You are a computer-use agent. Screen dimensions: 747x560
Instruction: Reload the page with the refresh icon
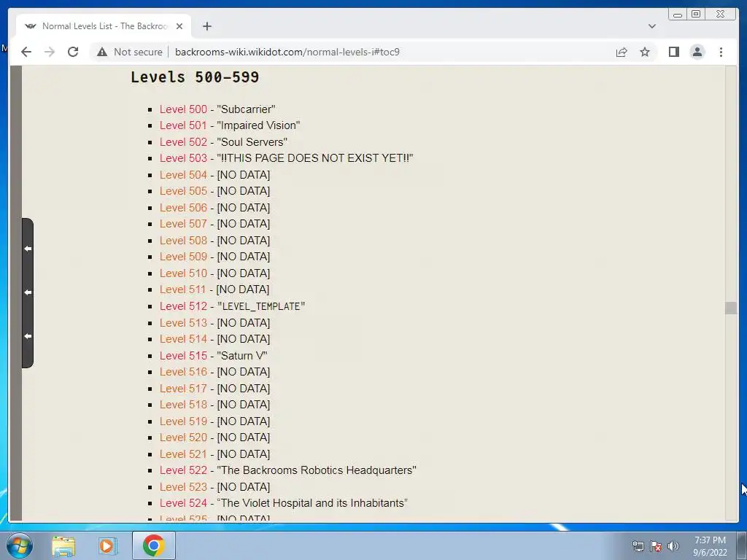73,52
